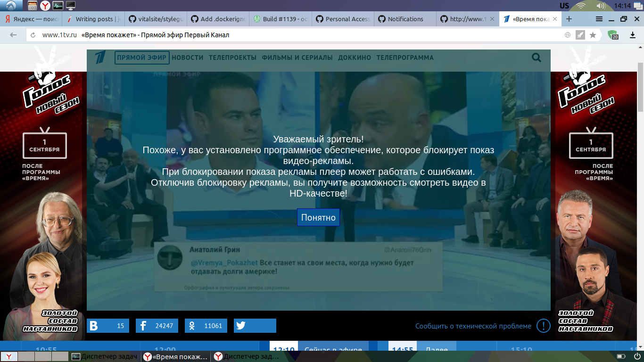Screen dimensions: 644x362
Task: Click the Yandex Y workspace button bottom-left
Action: tap(8, 356)
